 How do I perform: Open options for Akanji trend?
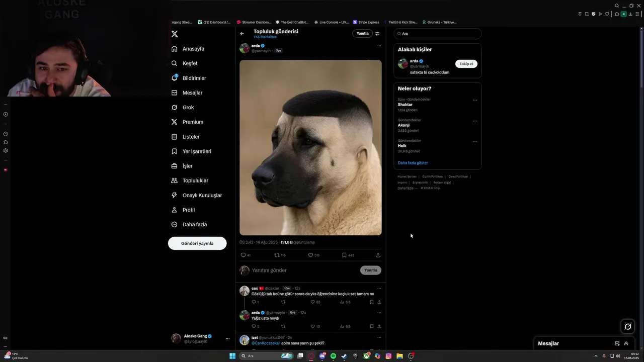[475, 121]
